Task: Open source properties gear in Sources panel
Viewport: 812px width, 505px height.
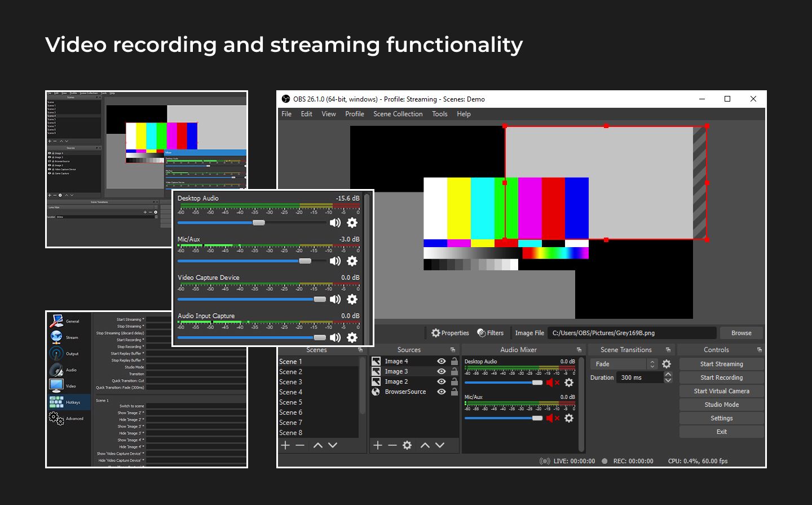Action: (x=407, y=445)
